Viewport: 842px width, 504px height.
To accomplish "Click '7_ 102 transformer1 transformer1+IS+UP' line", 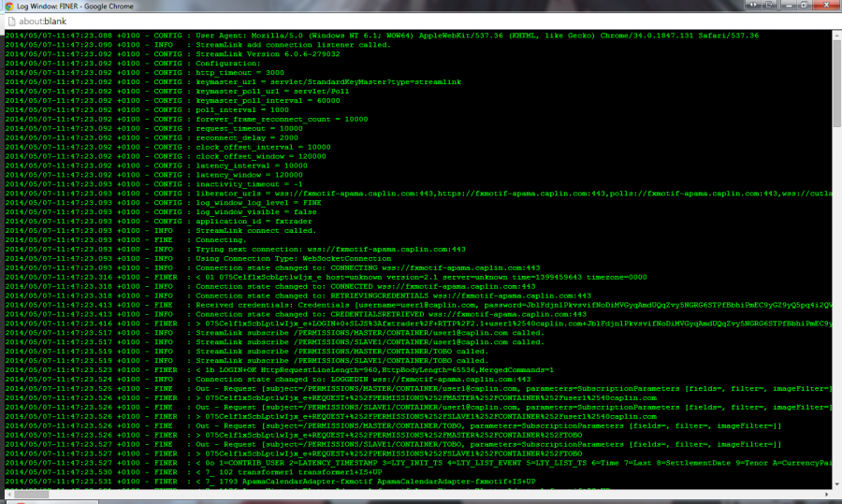I will [x=194, y=472].
